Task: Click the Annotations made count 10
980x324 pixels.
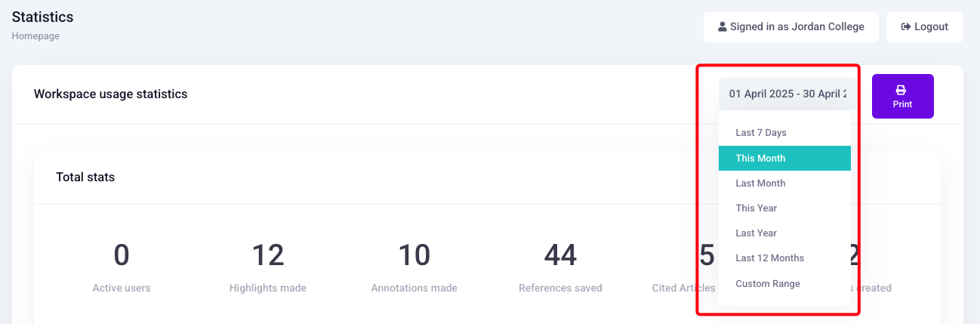Action: pos(414,255)
